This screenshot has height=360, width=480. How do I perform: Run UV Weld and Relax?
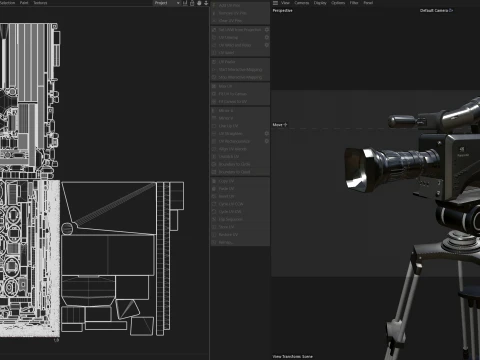(237, 45)
